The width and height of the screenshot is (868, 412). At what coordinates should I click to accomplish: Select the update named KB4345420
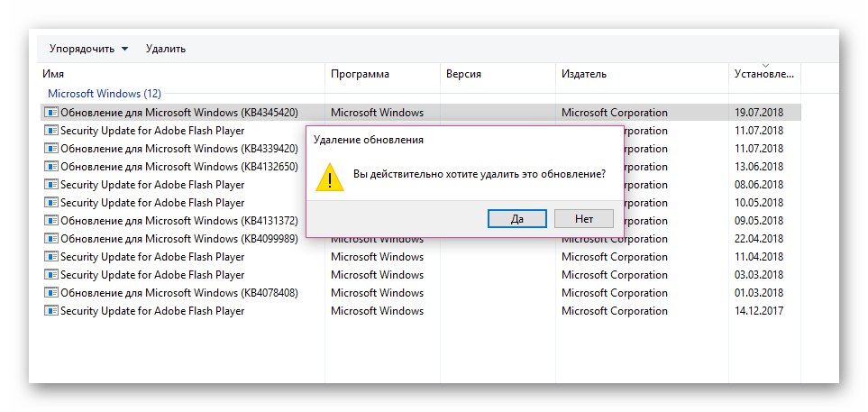tap(179, 113)
